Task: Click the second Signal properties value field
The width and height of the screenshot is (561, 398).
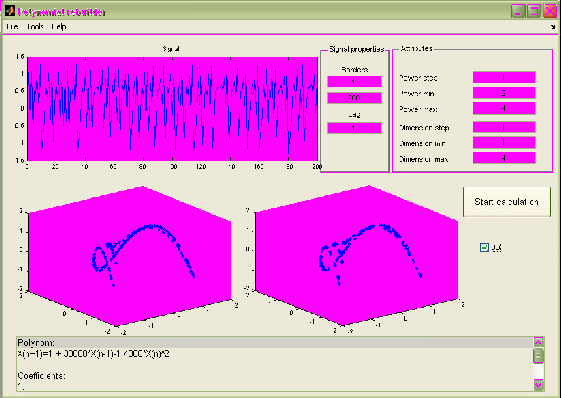Action: (354, 98)
